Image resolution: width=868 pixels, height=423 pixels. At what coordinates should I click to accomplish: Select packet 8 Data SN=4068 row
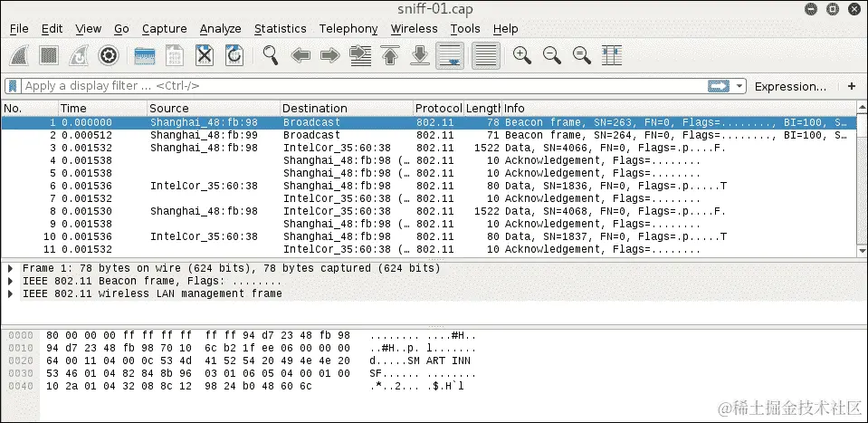click(429, 211)
